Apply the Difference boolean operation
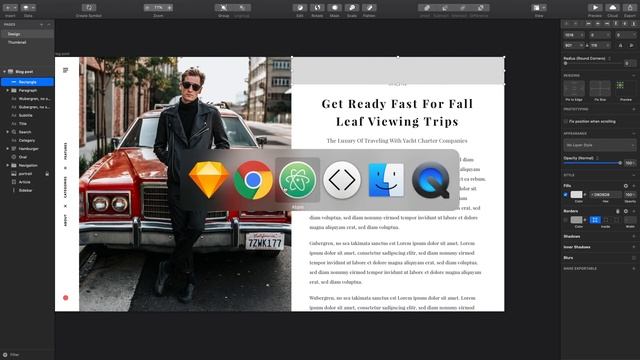Screen dimensions: 640x360 pyautogui.click(x=480, y=8)
